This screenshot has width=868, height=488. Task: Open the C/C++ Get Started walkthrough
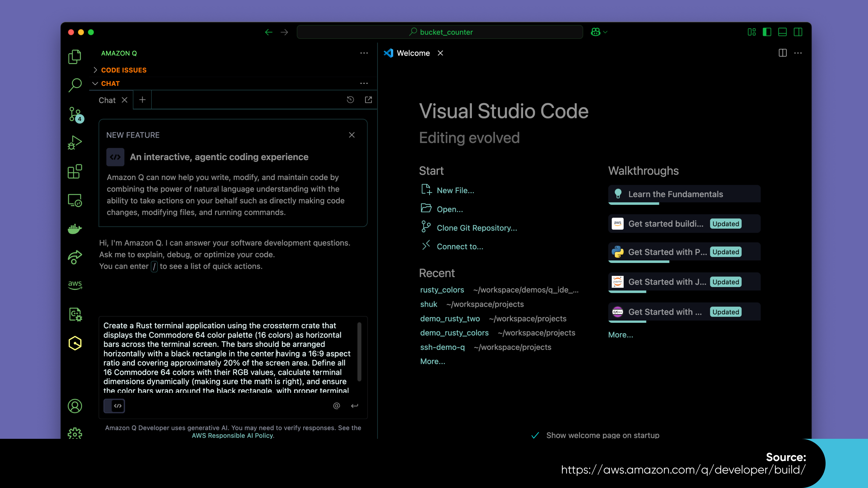tap(684, 312)
